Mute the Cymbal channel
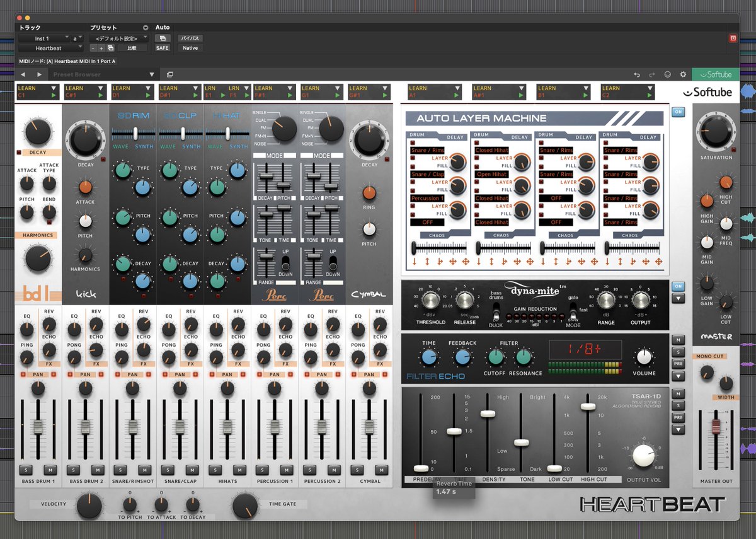756x539 pixels. 382,470
